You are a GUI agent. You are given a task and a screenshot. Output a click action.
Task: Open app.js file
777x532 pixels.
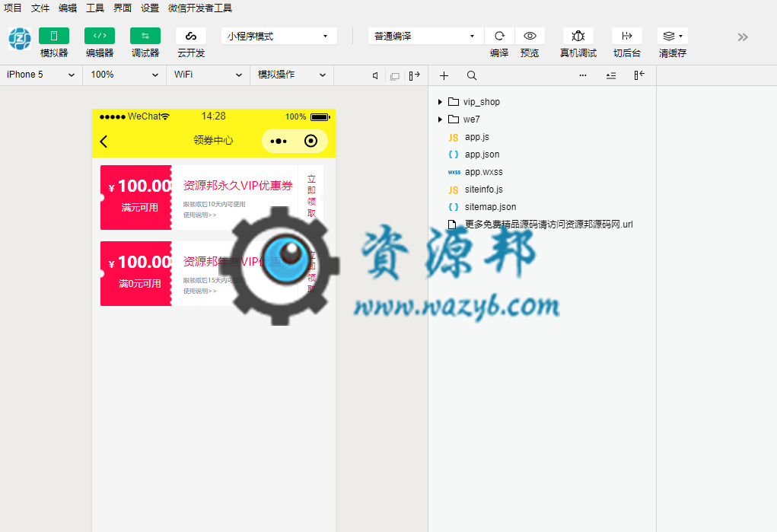tap(476, 137)
